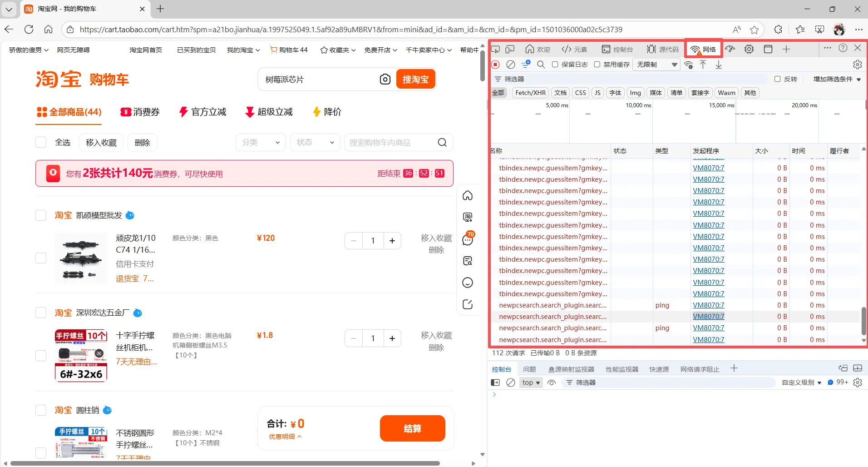Open search within network requests
Viewport: 868px width, 467px height.
click(540, 65)
